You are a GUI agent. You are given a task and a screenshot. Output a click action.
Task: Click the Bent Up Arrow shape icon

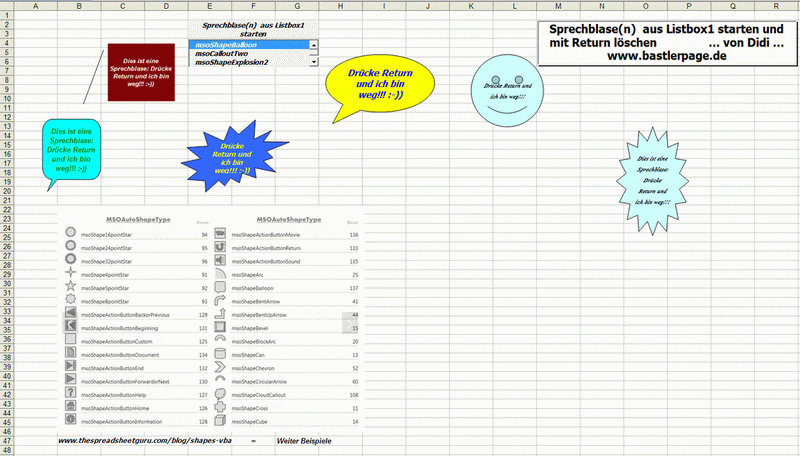click(x=220, y=313)
